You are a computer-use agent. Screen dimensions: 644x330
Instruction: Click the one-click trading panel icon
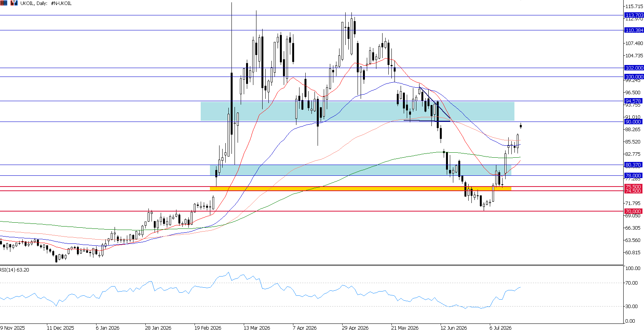tap(3, 3)
